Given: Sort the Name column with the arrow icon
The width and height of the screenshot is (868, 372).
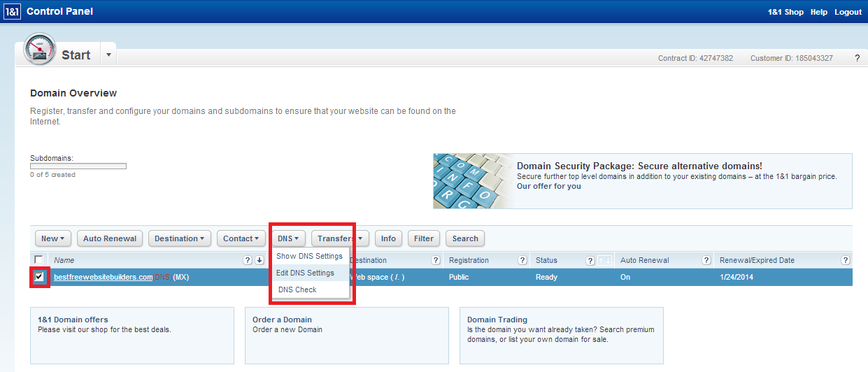Looking at the screenshot, I should (259, 260).
